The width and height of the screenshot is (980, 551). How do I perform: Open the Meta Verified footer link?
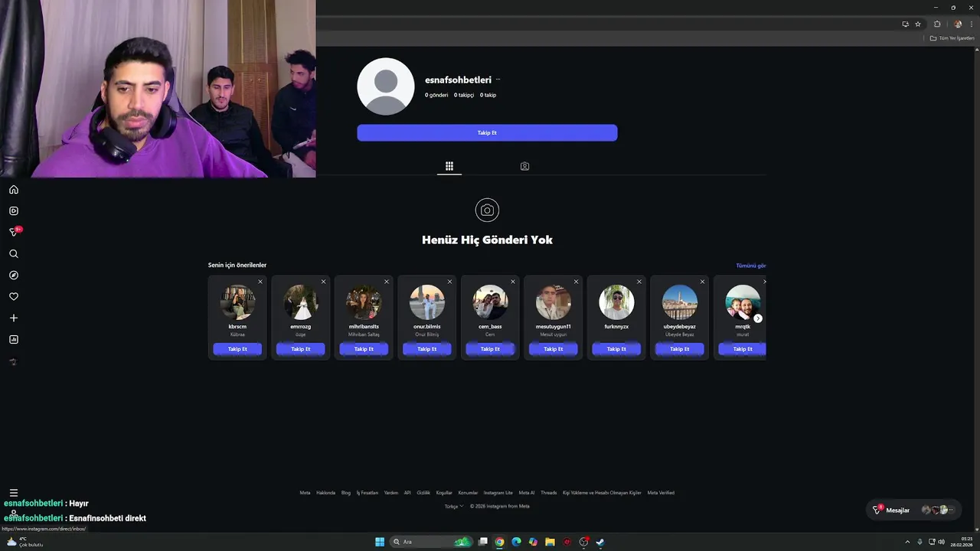coord(661,493)
